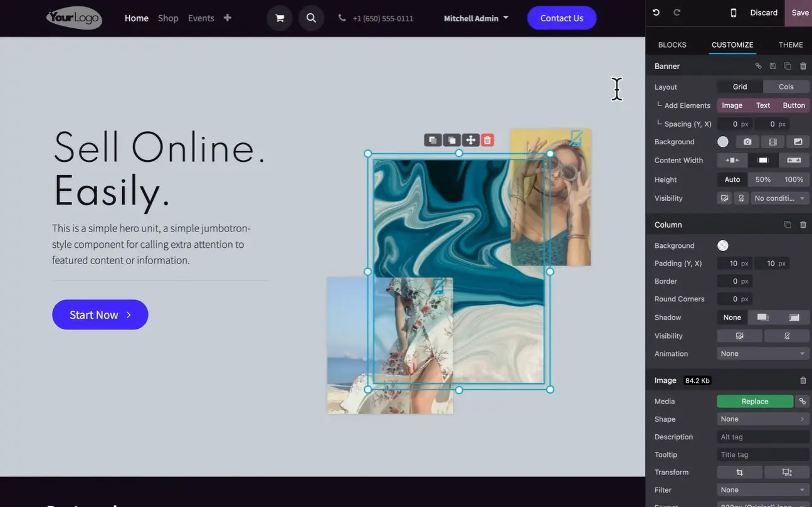This screenshot has height=507, width=812.
Task: Open the Events menu item
Action: pos(201,18)
